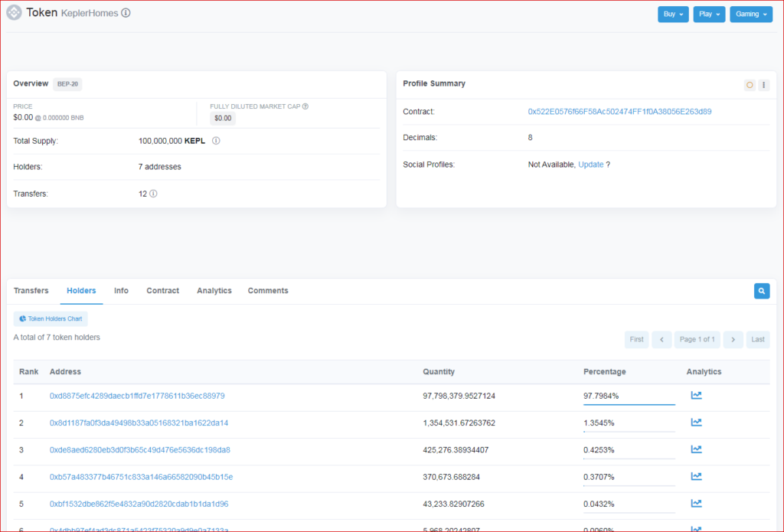This screenshot has width=784, height=532.
Task: Click the 100,000,000 KEPL total supply value
Action: click(x=171, y=141)
